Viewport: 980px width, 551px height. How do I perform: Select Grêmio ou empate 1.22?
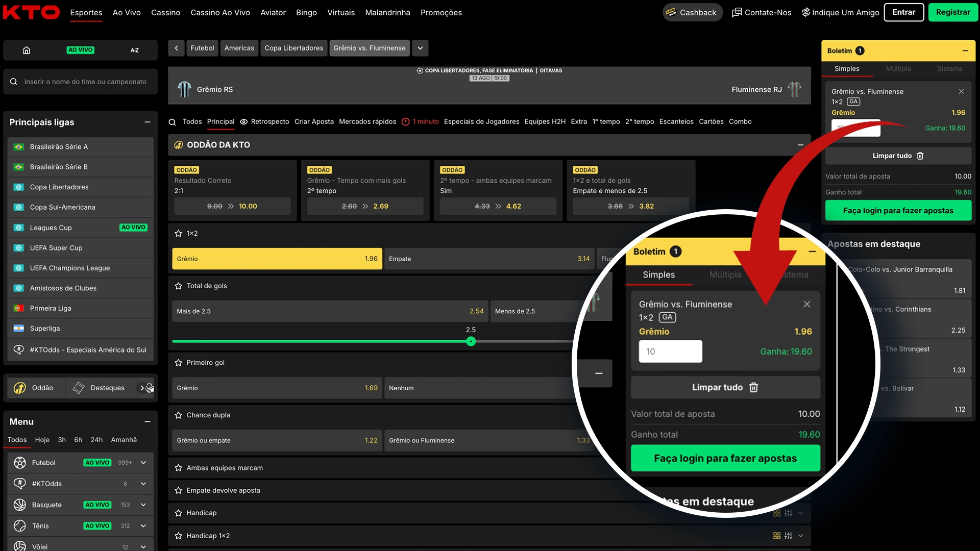(277, 440)
